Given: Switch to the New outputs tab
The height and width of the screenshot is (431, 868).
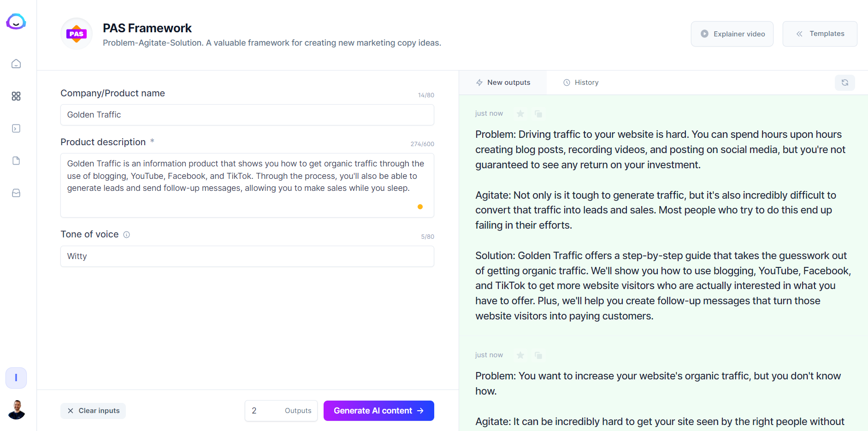Looking at the screenshot, I should (x=503, y=83).
